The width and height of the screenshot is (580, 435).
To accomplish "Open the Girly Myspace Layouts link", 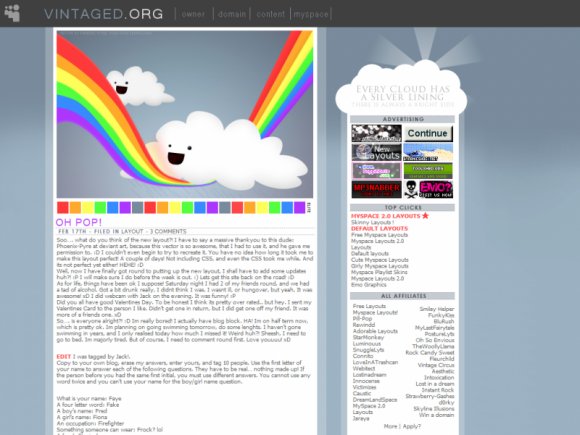I will [x=380, y=266].
